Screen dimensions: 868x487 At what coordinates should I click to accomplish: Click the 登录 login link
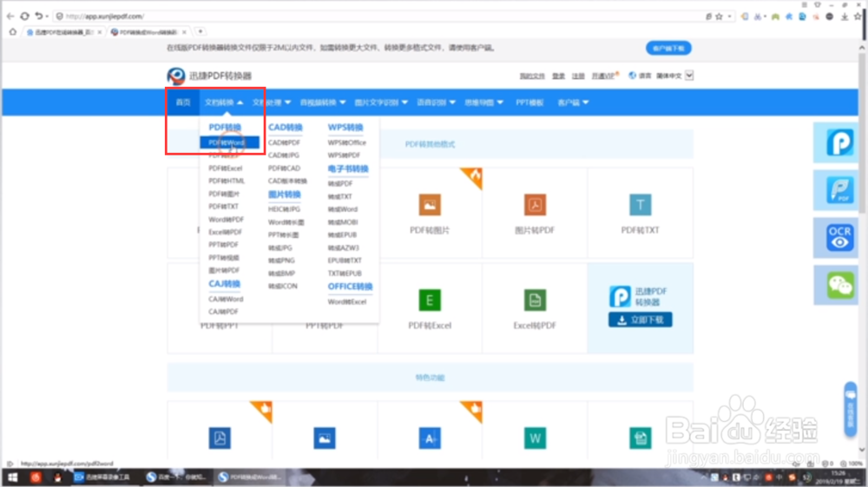point(558,76)
